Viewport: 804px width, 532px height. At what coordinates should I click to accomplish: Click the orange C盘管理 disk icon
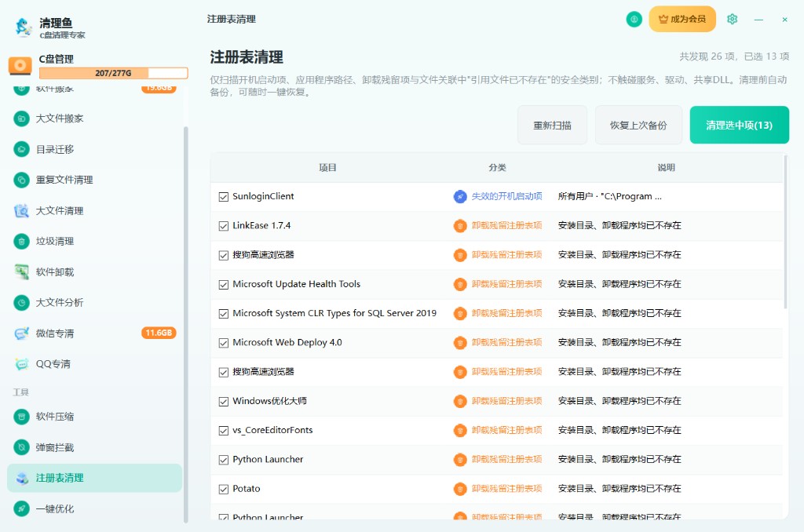click(x=20, y=66)
